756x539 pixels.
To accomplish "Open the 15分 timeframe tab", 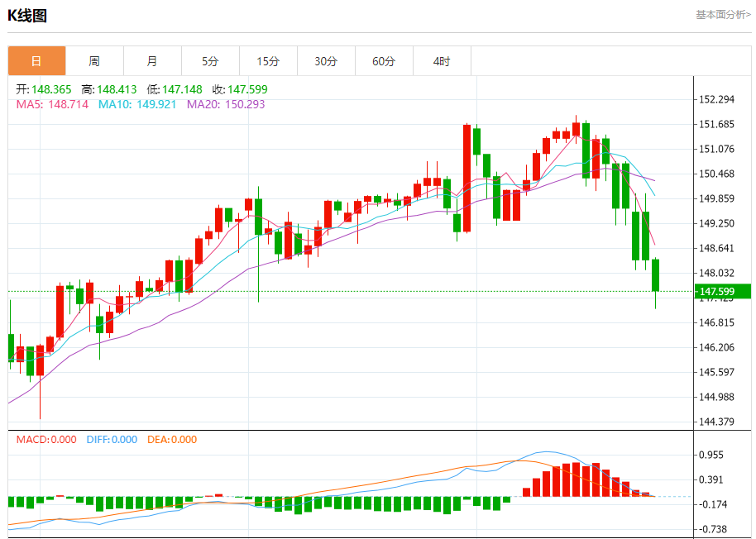I will (268, 61).
